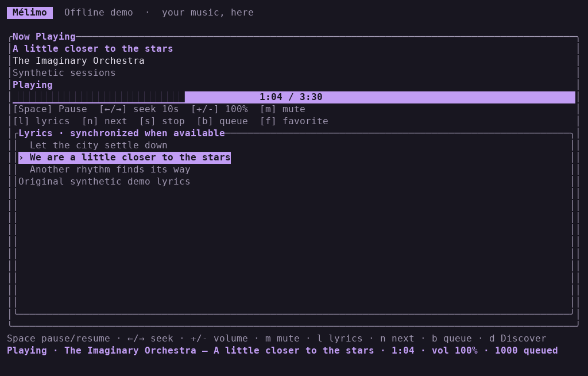The image size is (588, 376).
Task: Select highlighted lyric 'We are a little closer to the stars'
Action: pyautogui.click(x=125, y=158)
